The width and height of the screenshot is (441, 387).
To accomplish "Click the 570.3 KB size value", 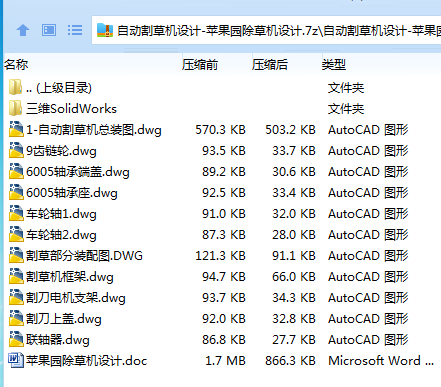I will (220, 130).
